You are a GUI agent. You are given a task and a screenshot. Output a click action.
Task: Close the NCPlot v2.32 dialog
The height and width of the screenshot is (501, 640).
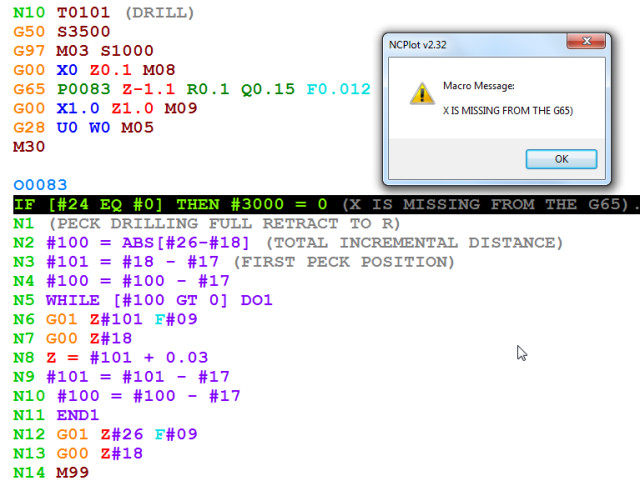(586, 41)
